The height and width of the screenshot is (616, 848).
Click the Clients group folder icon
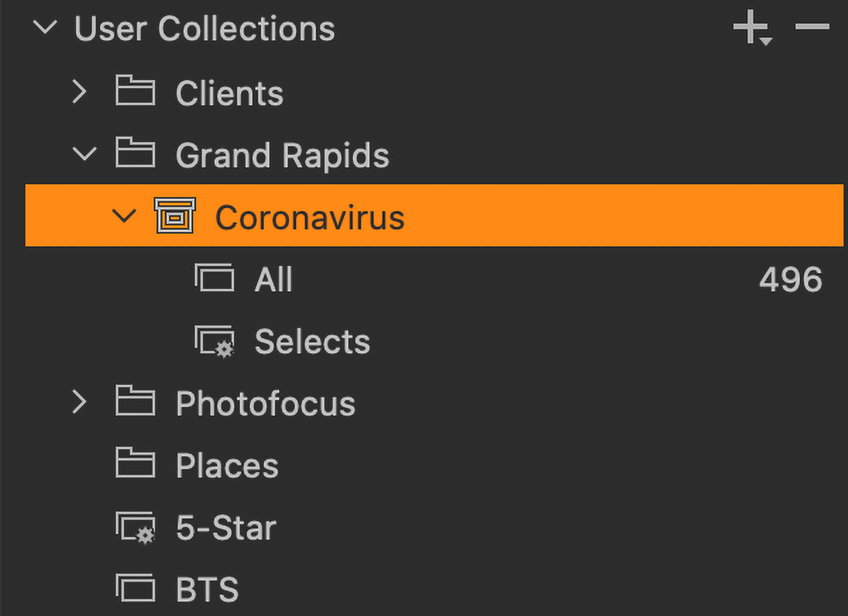[x=135, y=91]
